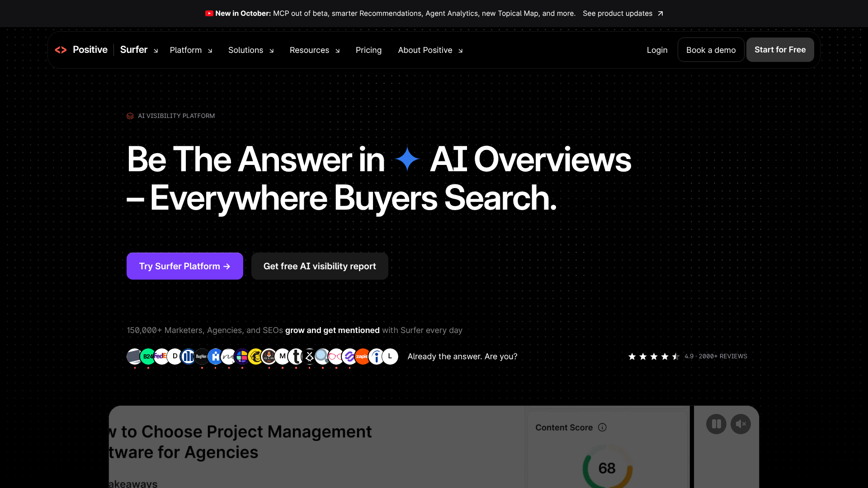The height and width of the screenshot is (488, 868).
Task: Click the 'L' letter avatar
Action: (x=390, y=357)
